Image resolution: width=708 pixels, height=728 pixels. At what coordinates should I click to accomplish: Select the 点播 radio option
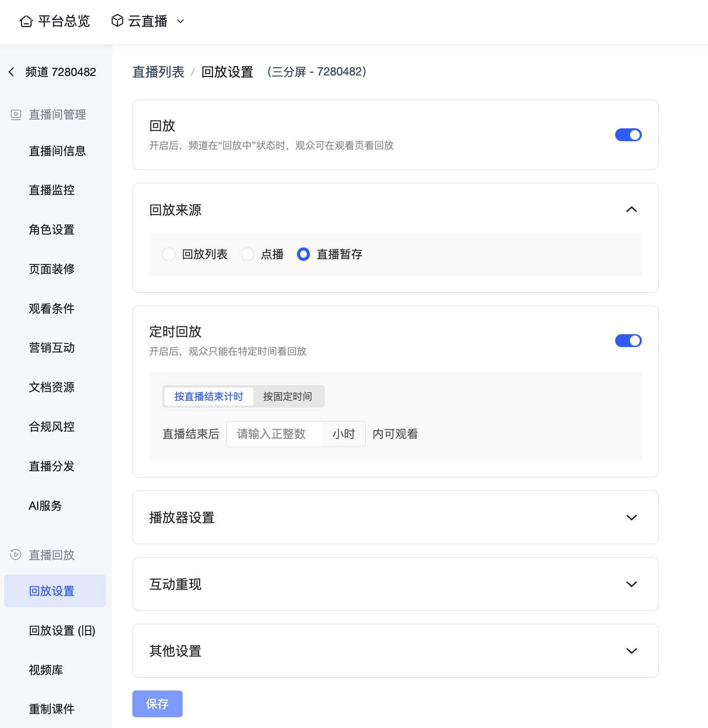(247, 254)
